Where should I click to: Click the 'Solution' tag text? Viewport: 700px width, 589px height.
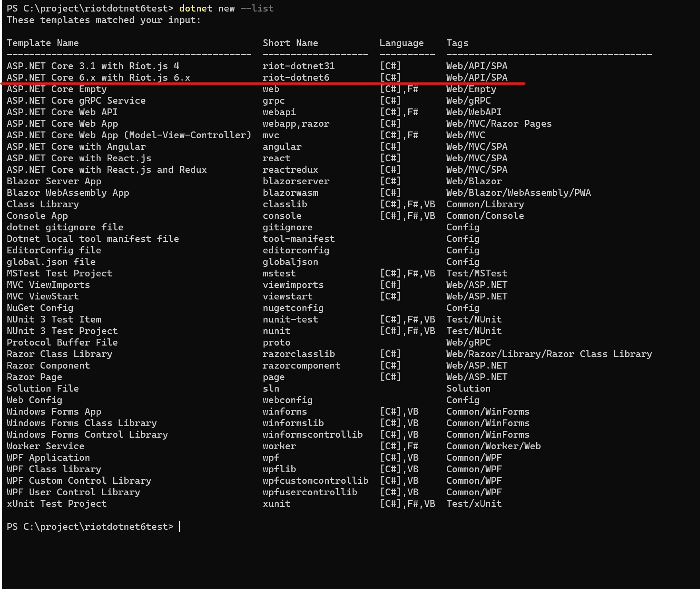[468, 388]
